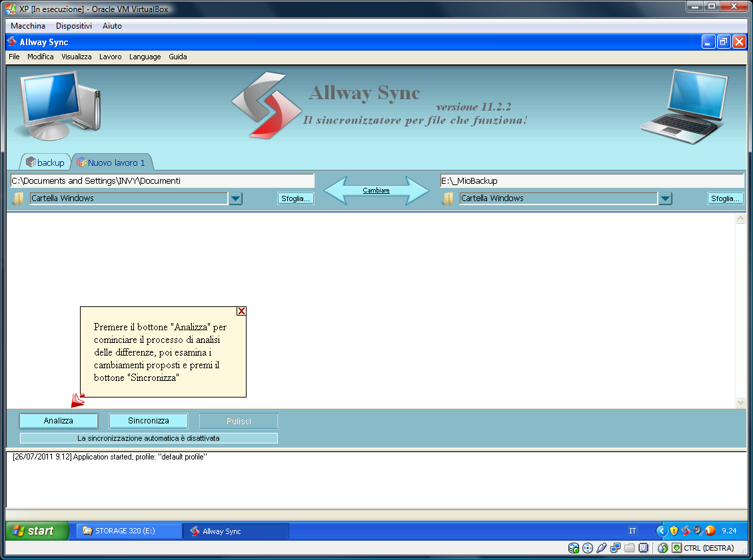Click the colored cube icon on Nuovo lavoro tab
Image resolution: width=753 pixels, height=560 pixels.
pyautogui.click(x=81, y=162)
